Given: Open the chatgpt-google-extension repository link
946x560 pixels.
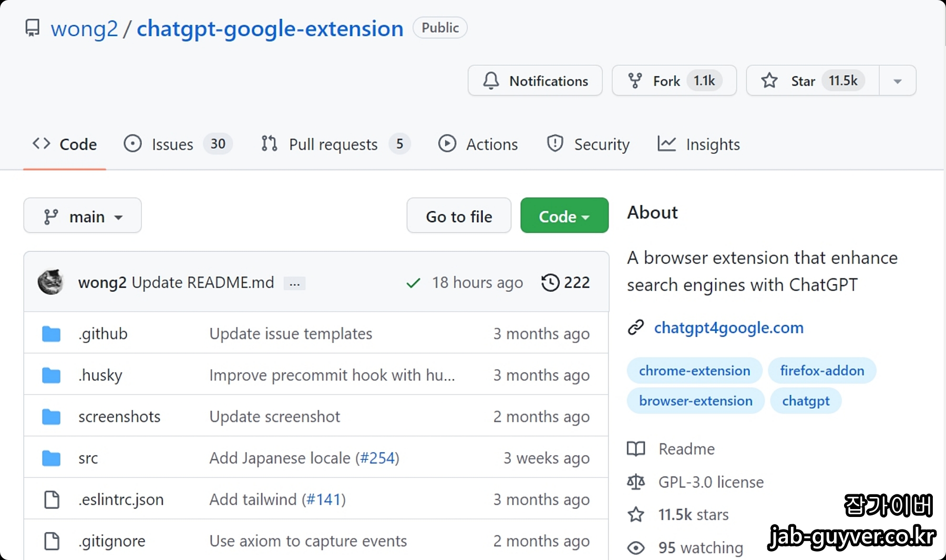Looking at the screenshot, I should 270,28.
